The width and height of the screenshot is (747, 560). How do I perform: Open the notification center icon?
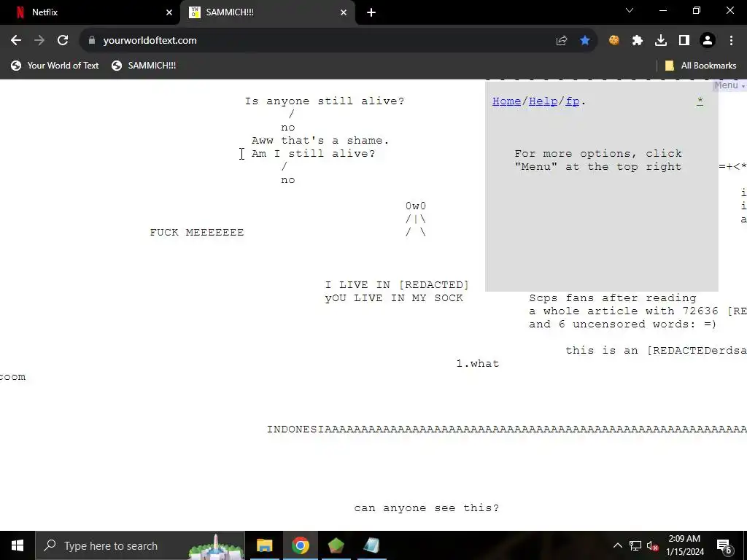pyautogui.click(x=724, y=546)
